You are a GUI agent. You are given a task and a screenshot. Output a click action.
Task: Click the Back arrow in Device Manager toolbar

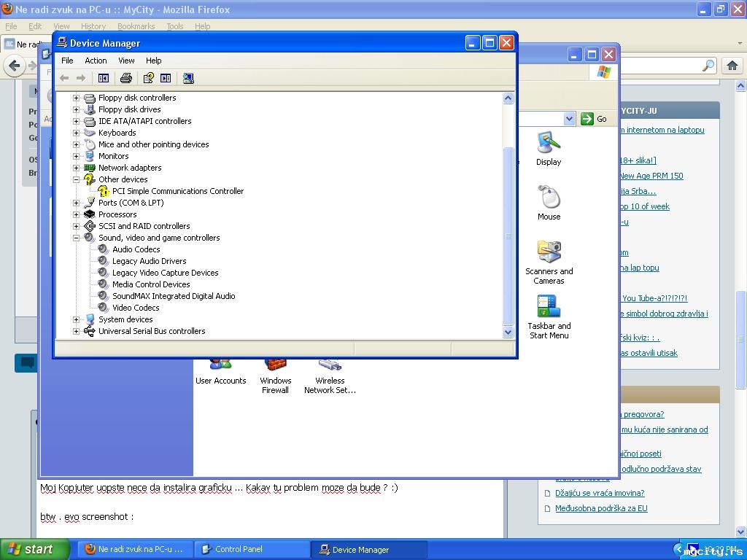point(64,78)
